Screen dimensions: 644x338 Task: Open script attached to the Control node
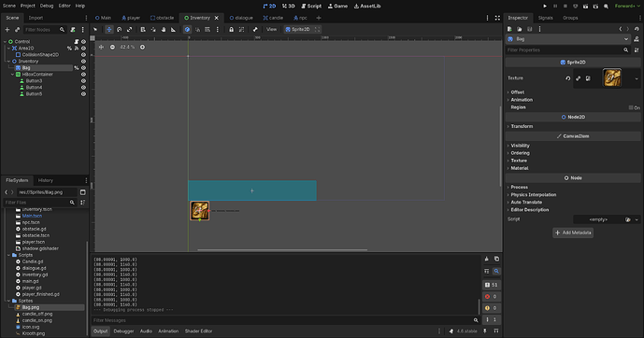coord(77,41)
